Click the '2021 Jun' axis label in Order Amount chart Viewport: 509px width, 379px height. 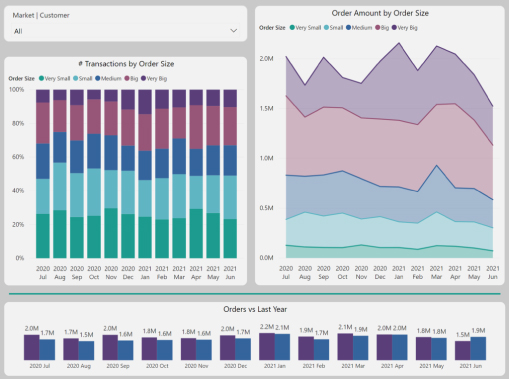tap(493, 273)
